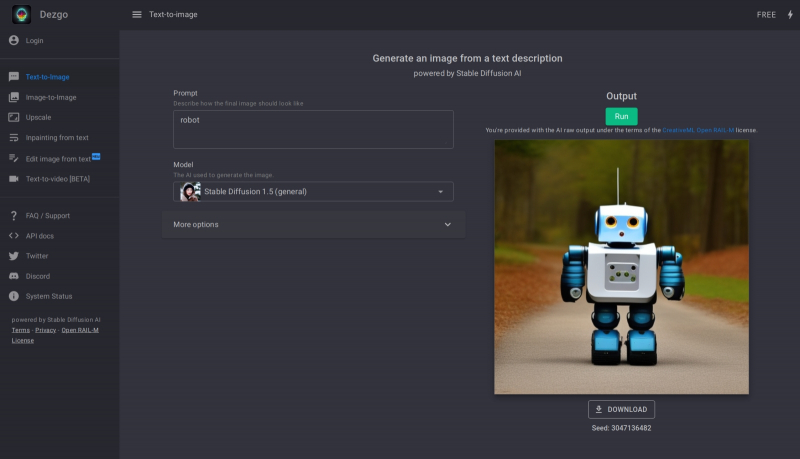This screenshot has width=800, height=459.
Task: Expand the More options panel
Action: (313, 225)
